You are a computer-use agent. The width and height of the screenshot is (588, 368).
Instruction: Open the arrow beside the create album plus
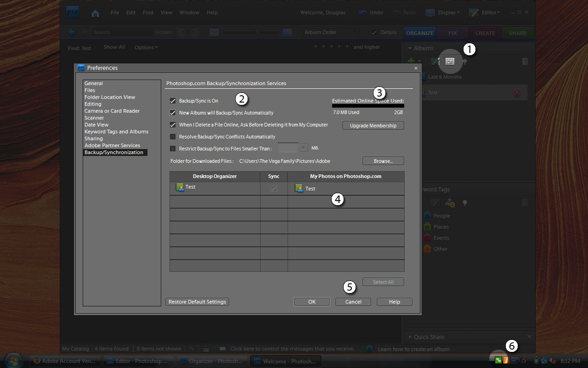[x=419, y=62]
